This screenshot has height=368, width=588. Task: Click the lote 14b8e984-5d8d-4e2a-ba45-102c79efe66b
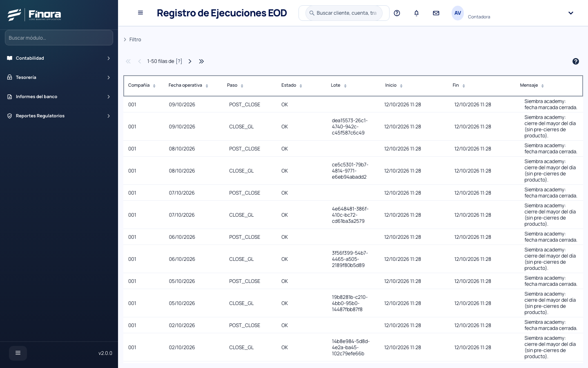[x=351, y=348]
